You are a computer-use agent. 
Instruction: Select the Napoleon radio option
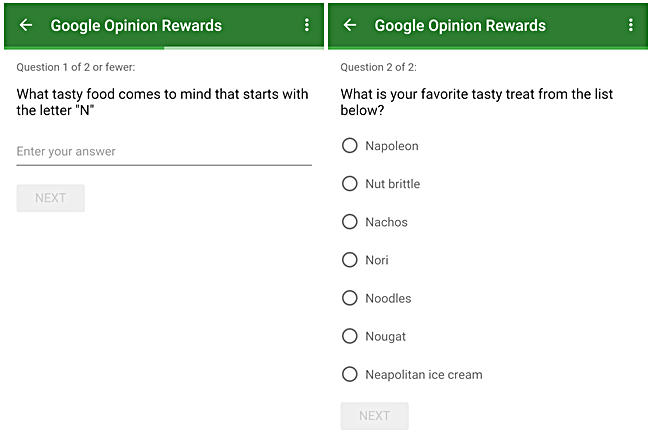[x=350, y=146]
